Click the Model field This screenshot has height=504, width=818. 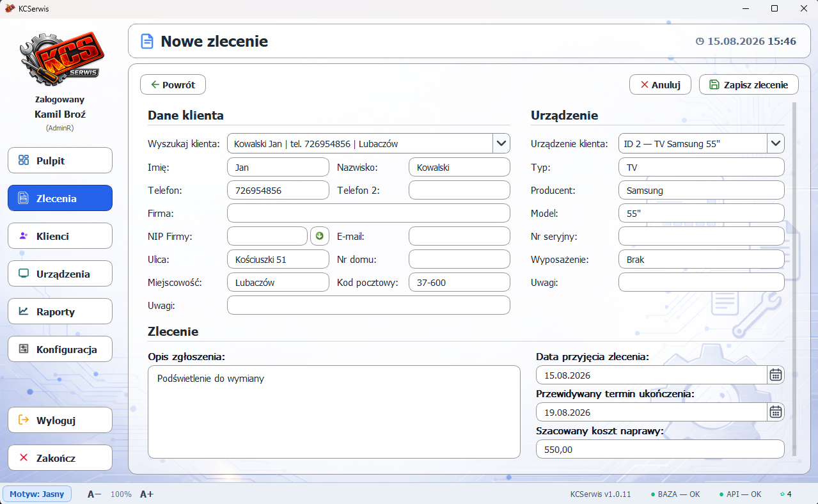[701, 213]
